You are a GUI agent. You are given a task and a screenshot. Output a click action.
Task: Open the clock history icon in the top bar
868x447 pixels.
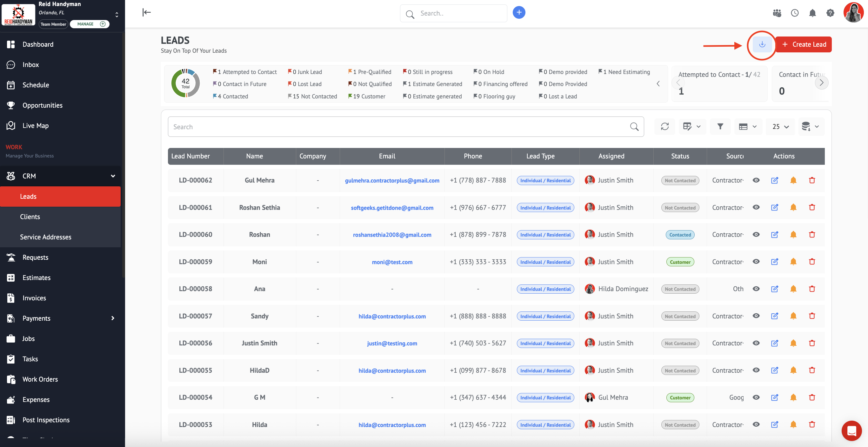[795, 13]
